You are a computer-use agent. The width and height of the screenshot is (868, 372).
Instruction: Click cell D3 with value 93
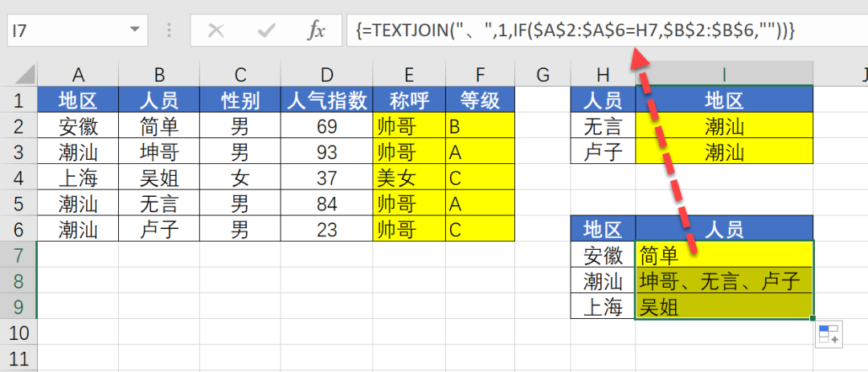point(326,152)
